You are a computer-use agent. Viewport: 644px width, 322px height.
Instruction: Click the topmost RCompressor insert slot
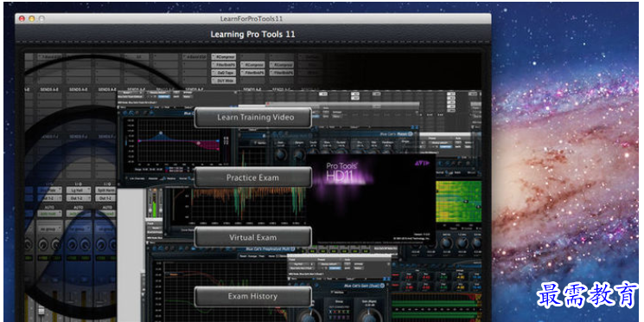(x=223, y=57)
